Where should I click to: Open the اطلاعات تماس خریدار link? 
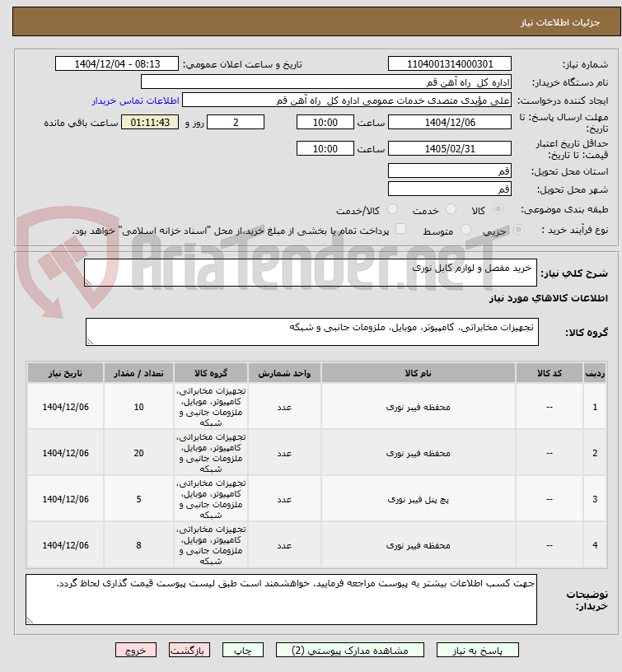[135, 100]
